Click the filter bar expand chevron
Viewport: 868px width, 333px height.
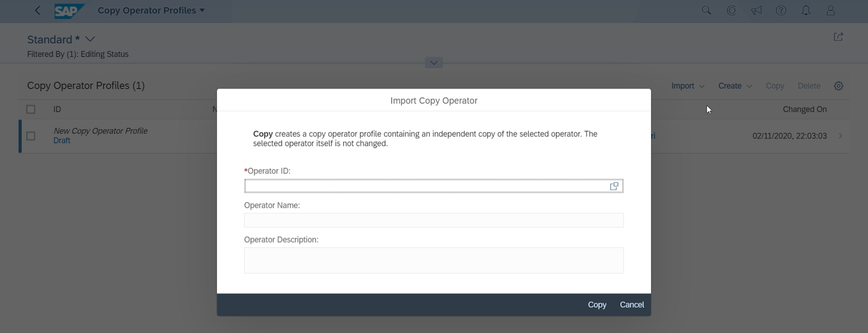click(x=433, y=63)
